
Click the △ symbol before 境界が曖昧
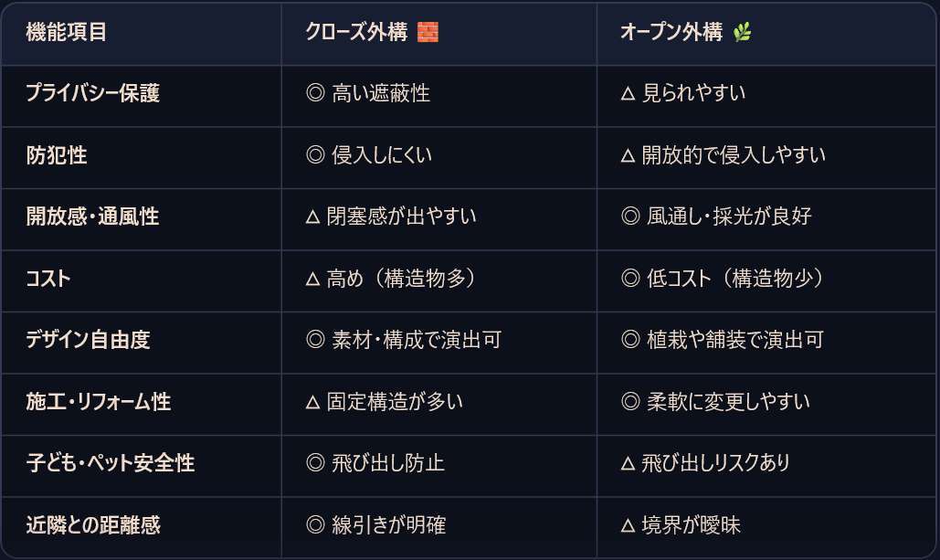pos(628,526)
